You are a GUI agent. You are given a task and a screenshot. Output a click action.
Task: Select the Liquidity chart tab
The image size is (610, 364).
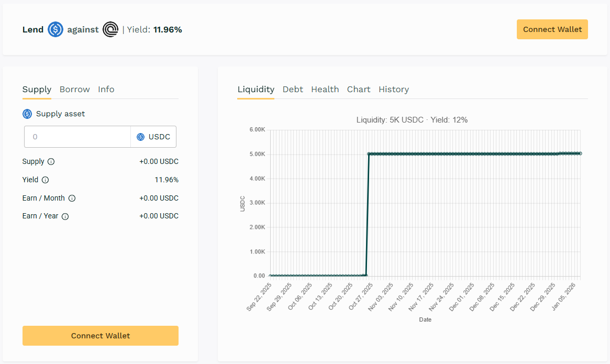256,90
